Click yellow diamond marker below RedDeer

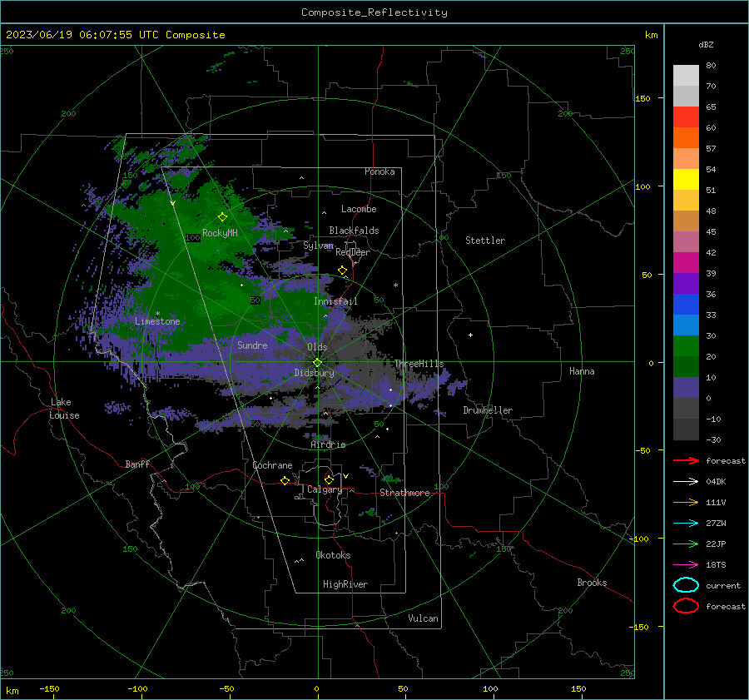pyautogui.click(x=343, y=271)
